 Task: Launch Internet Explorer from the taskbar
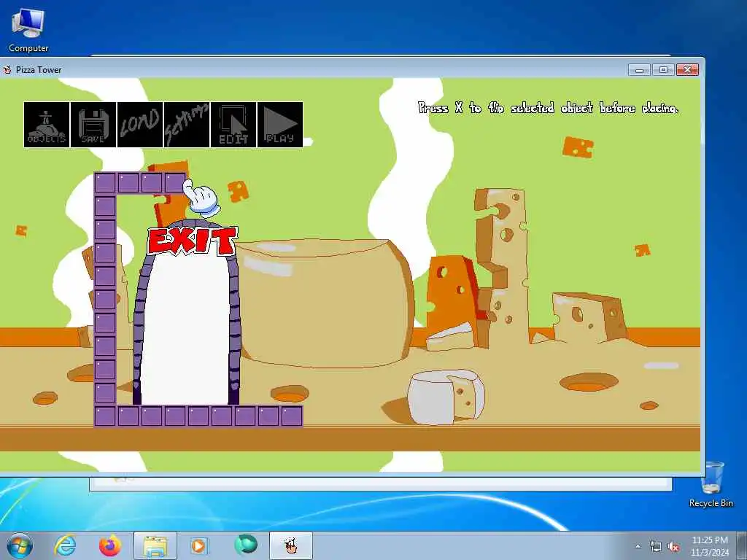(65, 545)
